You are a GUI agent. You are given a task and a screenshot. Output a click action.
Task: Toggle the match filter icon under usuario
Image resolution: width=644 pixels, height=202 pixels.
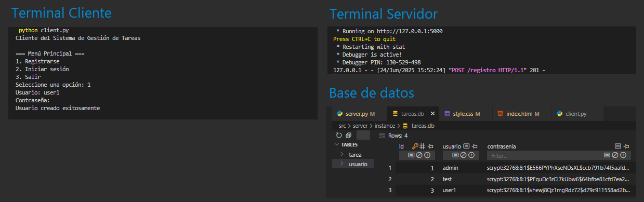click(x=455, y=155)
